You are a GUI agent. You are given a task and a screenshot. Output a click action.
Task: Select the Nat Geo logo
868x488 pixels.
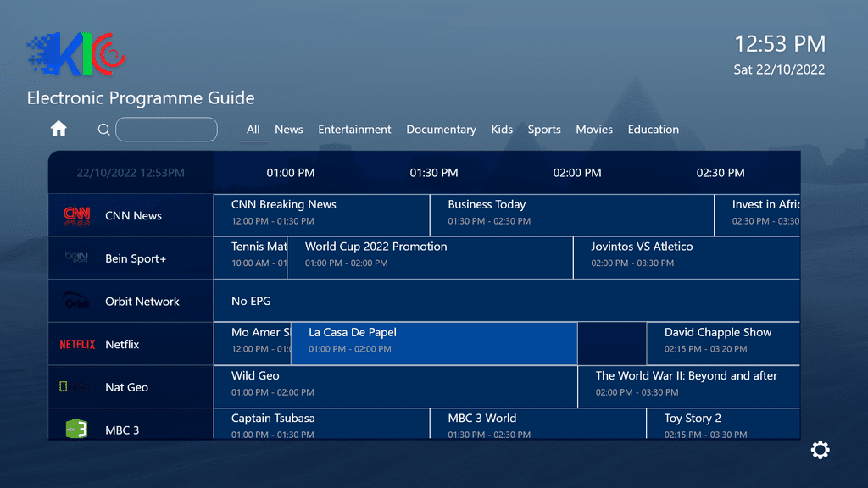point(75,386)
